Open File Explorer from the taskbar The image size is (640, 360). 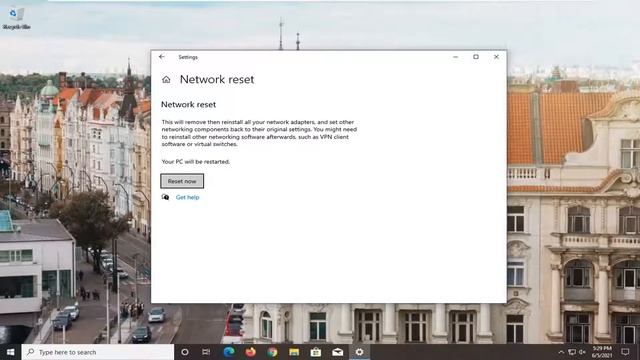point(294,352)
